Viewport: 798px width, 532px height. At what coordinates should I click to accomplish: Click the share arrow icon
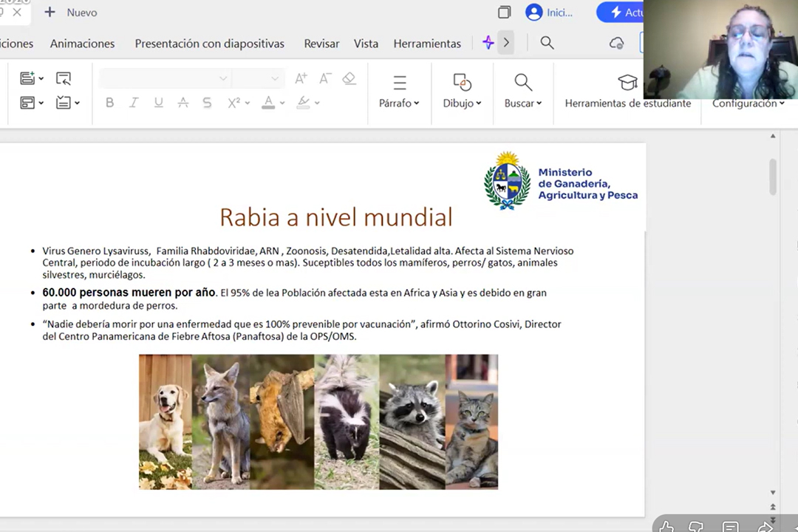coord(766,526)
